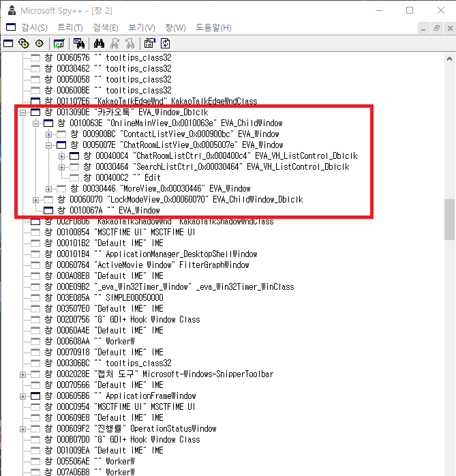Screen dimensions: 456x476
Task: Collapse the 001309DE 카카오톡 tree node
Action: (22, 113)
